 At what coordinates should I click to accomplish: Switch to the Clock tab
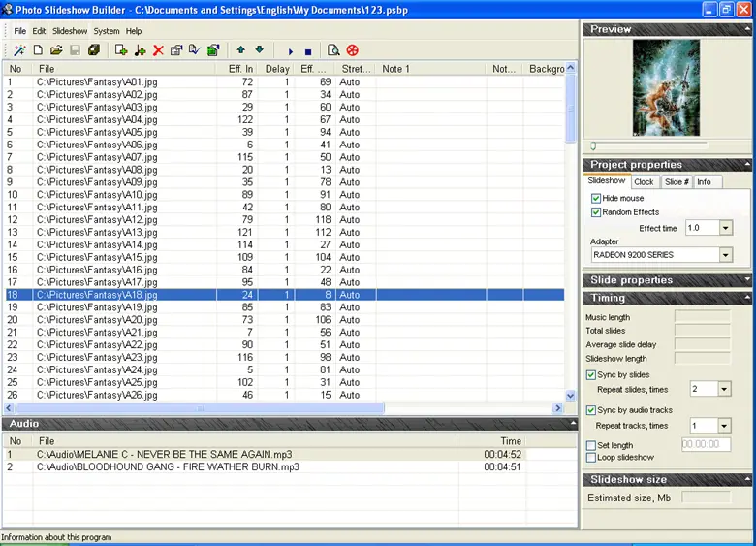644,181
